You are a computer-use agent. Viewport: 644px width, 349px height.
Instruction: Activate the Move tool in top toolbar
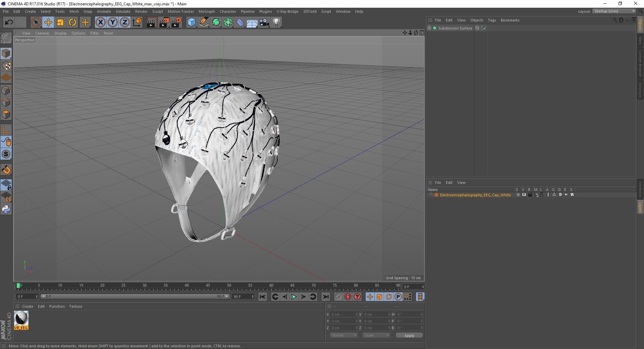tap(48, 22)
